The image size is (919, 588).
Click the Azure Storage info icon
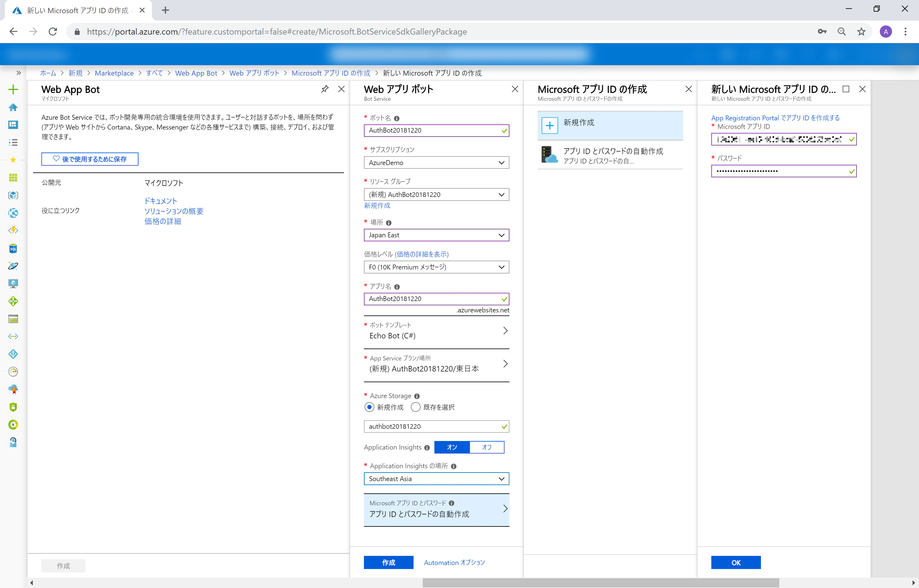point(417,396)
